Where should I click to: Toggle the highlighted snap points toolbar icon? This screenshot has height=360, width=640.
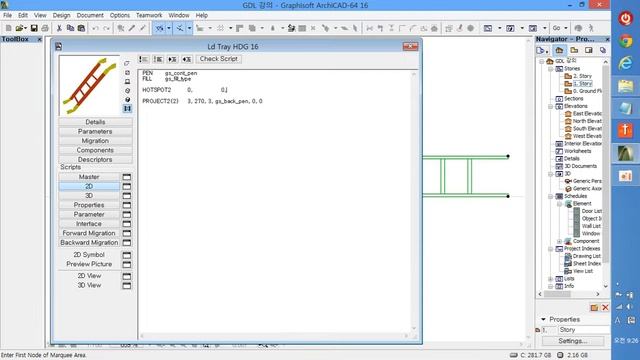[x=180, y=28]
